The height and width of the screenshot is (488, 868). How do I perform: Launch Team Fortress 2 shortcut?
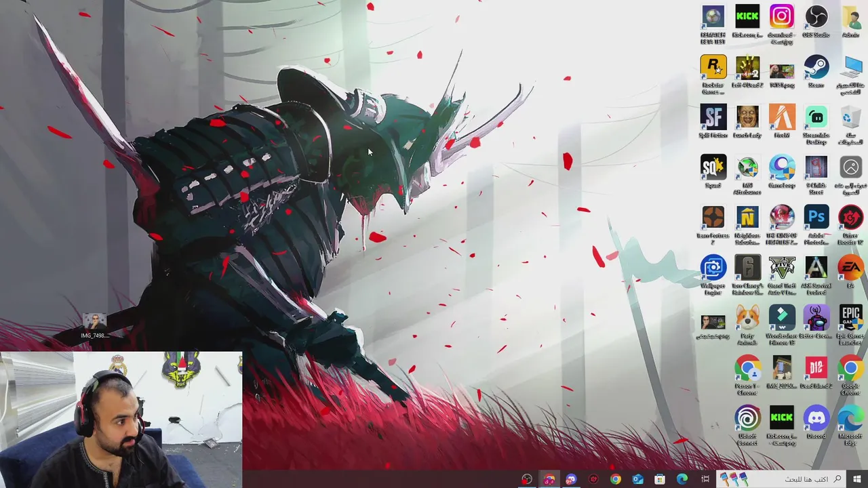[713, 225]
